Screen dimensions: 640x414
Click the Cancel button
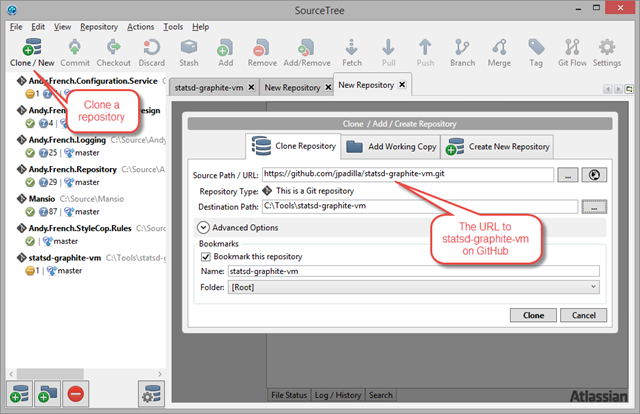[583, 315]
